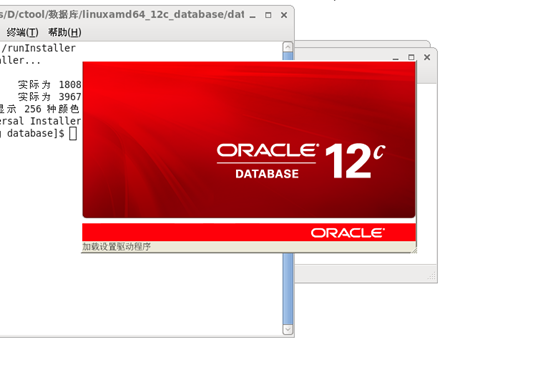
Task: Close the terminal window
Action: click(x=284, y=15)
